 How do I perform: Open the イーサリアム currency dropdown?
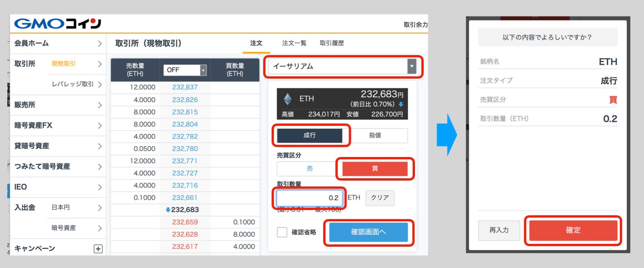[x=343, y=66]
